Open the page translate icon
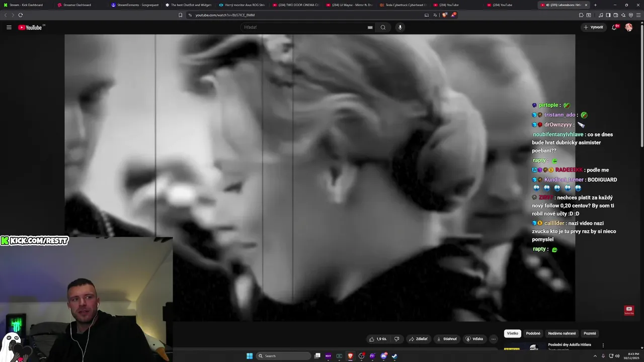Screen dimensions: 644x362 [x=435, y=15]
